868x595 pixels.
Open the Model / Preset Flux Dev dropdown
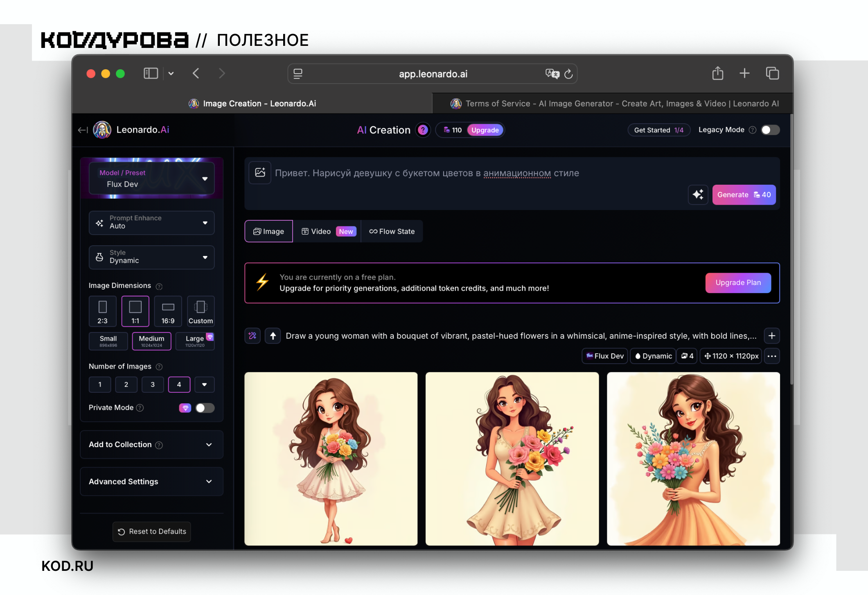[x=152, y=179]
